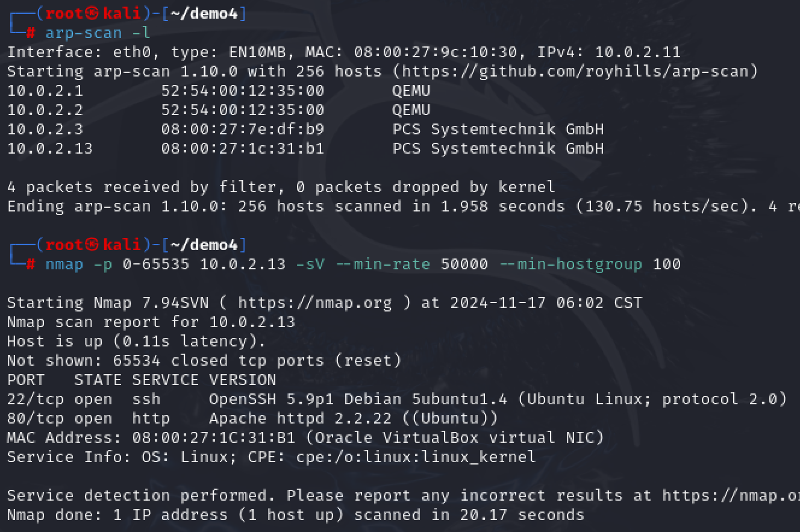Click the 80/tcp open http line
The height and width of the screenshot is (532, 800).
coord(252,419)
